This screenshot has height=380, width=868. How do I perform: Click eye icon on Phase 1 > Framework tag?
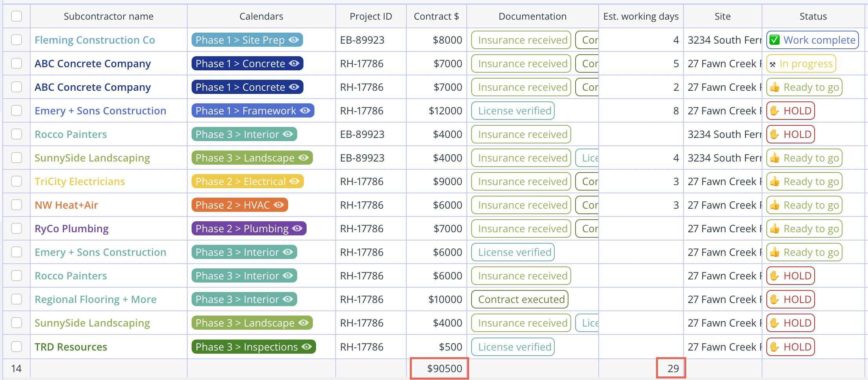305,111
